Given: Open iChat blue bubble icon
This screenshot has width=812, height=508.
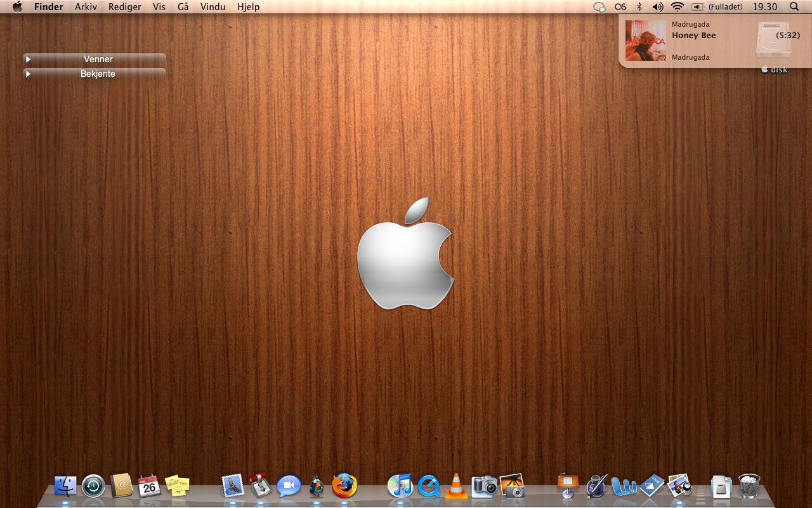Looking at the screenshot, I should tap(289, 486).
